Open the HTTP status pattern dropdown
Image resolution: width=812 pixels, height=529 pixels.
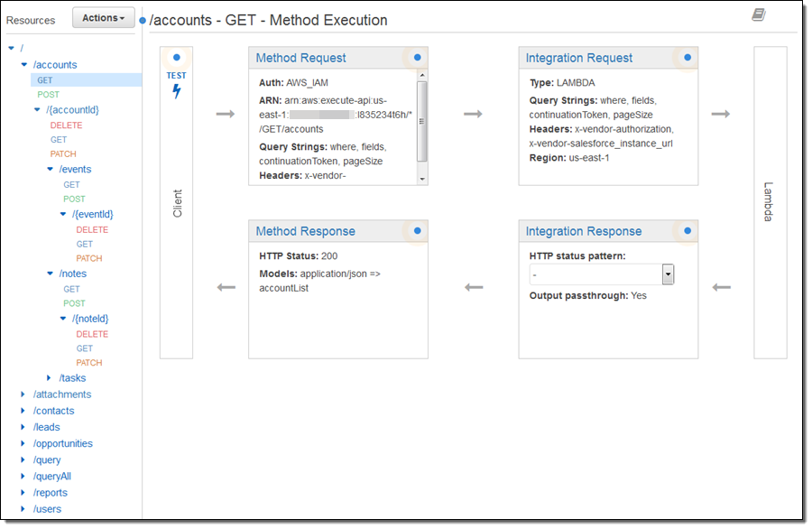(668, 274)
